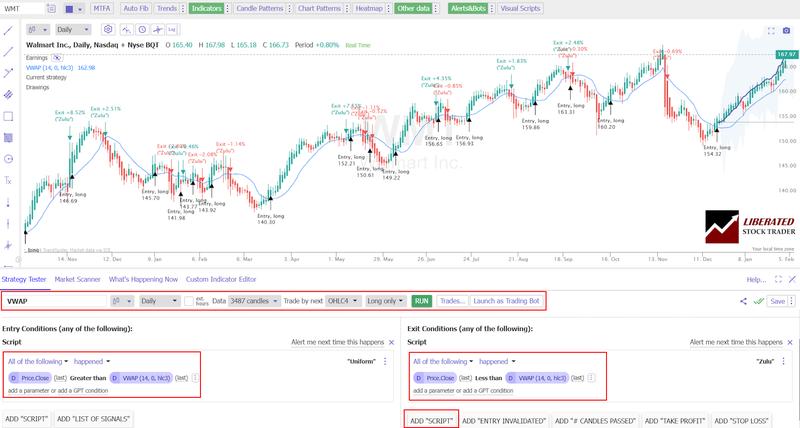Click the share strategy icon
This screenshot has width=800, height=428.
744,300
